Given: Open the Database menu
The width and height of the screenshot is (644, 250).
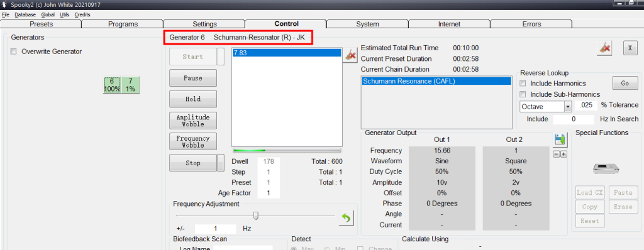Looking at the screenshot, I should [x=25, y=14].
